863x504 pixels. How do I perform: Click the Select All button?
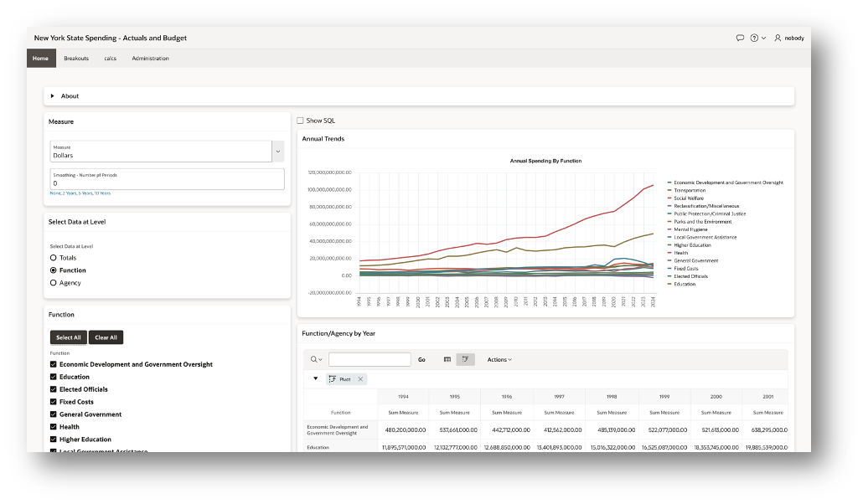tap(68, 337)
